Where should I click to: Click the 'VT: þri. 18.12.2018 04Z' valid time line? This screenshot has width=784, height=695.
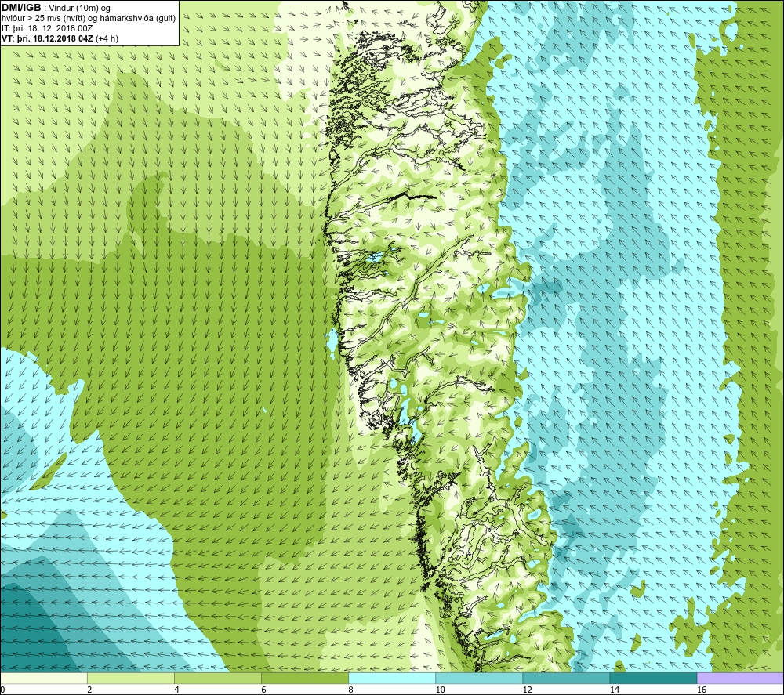pyautogui.click(x=46, y=38)
